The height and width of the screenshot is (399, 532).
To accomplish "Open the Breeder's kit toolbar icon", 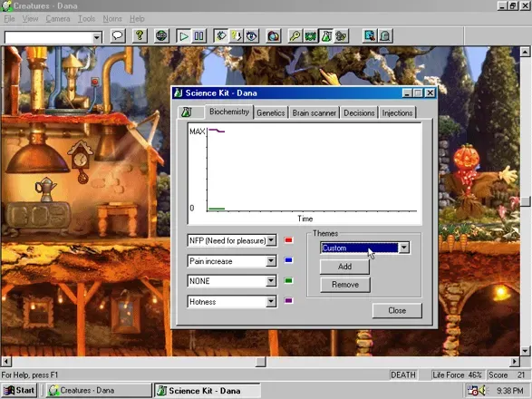I will (342, 35).
